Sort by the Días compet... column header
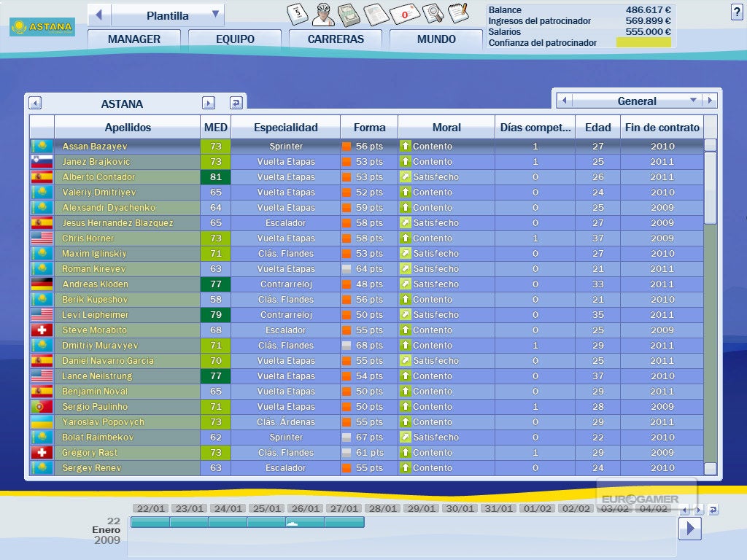The width and height of the screenshot is (747, 560). pyautogui.click(x=535, y=127)
